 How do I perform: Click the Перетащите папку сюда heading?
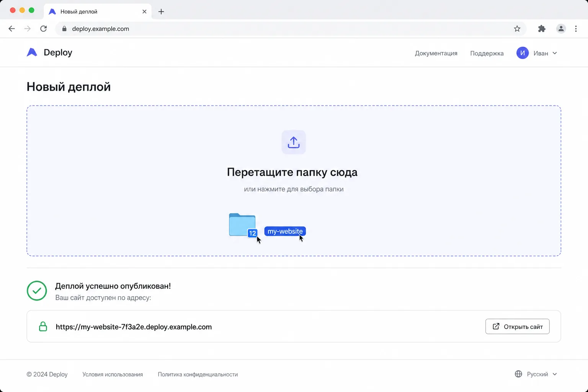point(292,172)
